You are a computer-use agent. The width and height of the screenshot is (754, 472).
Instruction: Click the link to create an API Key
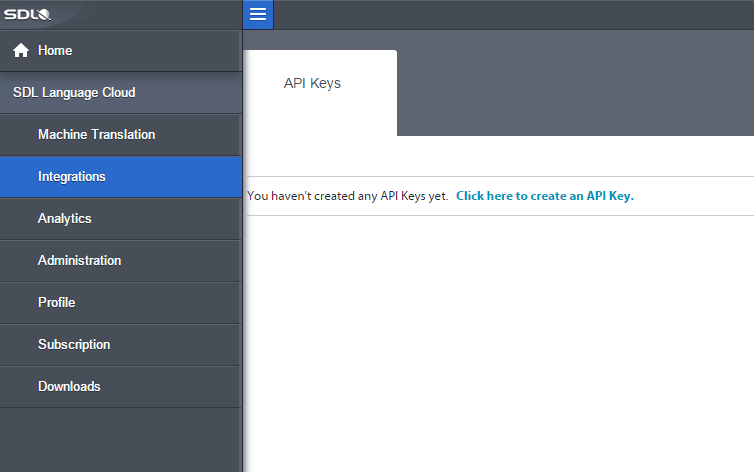click(x=545, y=196)
